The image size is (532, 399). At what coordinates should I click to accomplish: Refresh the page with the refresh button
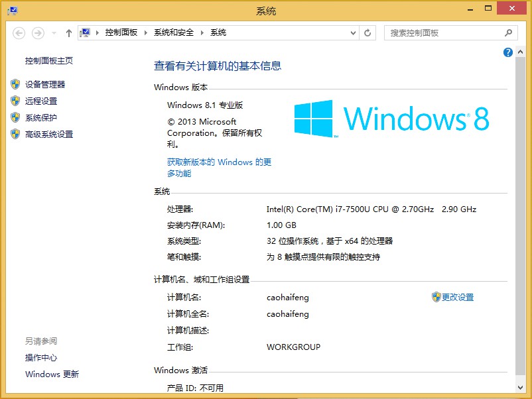coord(367,33)
